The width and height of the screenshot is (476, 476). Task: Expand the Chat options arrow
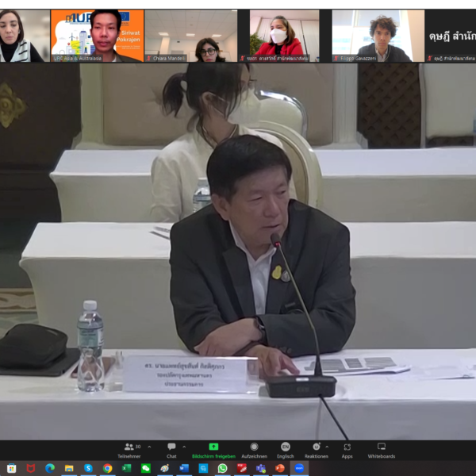pyautogui.click(x=184, y=447)
